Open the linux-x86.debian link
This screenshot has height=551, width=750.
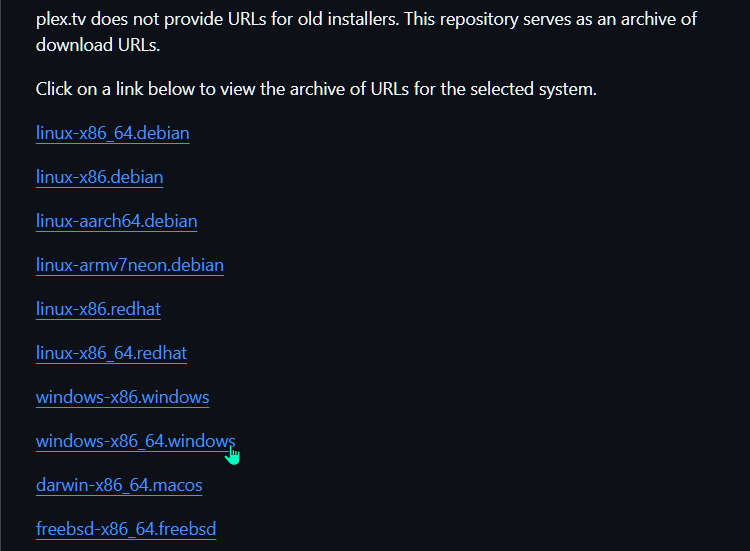[99, 177]
